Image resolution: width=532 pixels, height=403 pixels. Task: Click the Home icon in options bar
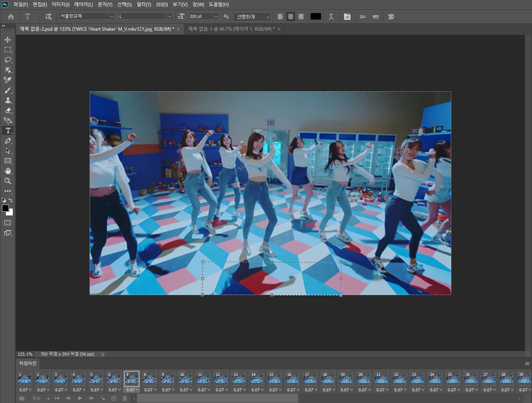click(x=11, y=17)
